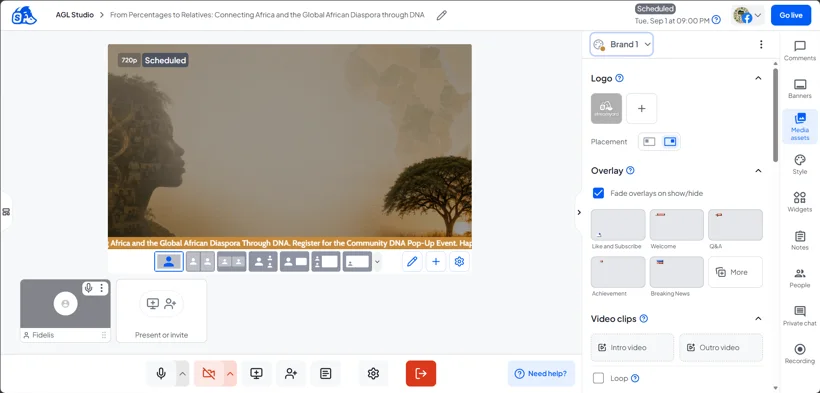Open the destination account dropdown

747,15
